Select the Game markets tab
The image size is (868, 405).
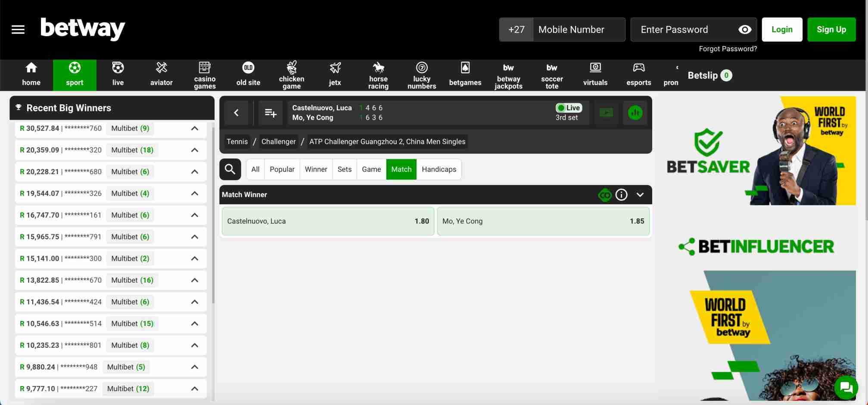click(371, 169)
